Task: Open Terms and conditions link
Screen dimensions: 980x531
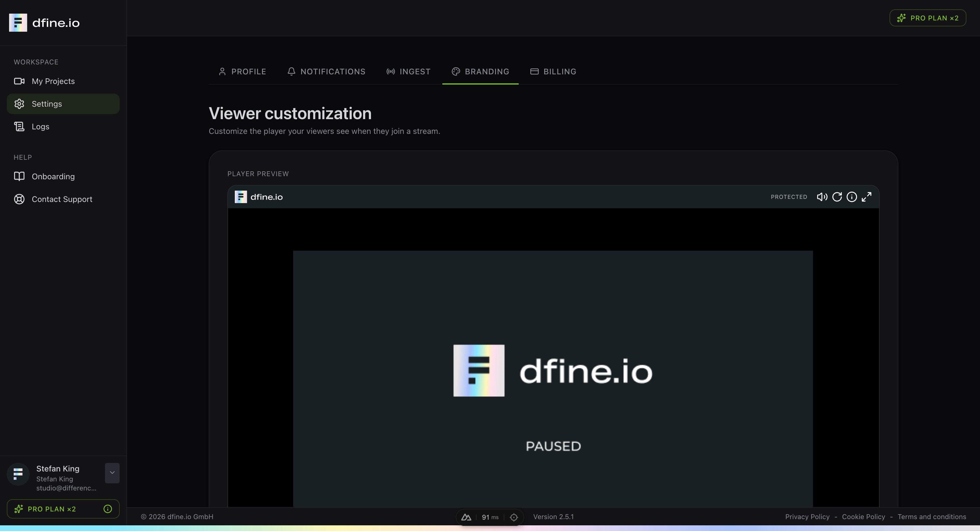Action: coord(932,517)
